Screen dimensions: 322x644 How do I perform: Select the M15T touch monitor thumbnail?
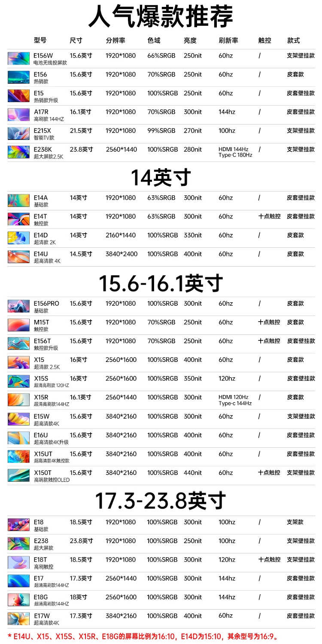point(18,325)
